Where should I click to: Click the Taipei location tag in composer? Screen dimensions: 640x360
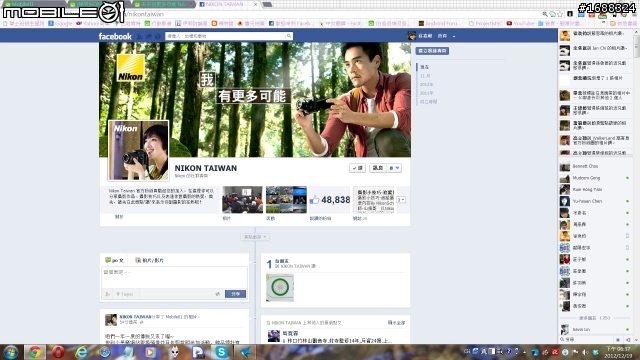[x=124, y=294]
